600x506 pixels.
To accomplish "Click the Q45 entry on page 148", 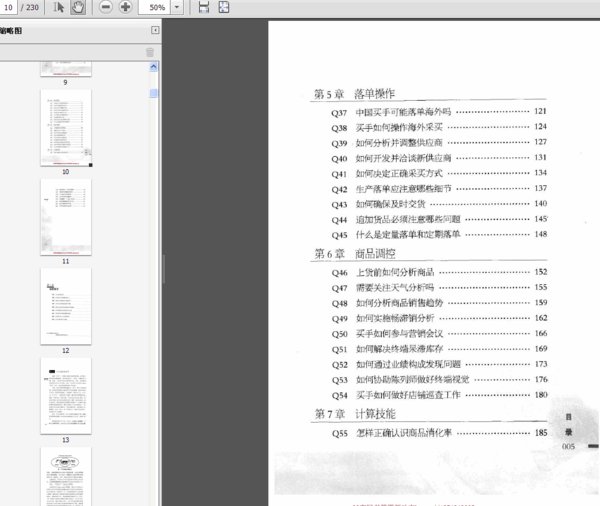I will tap(439, 235).
